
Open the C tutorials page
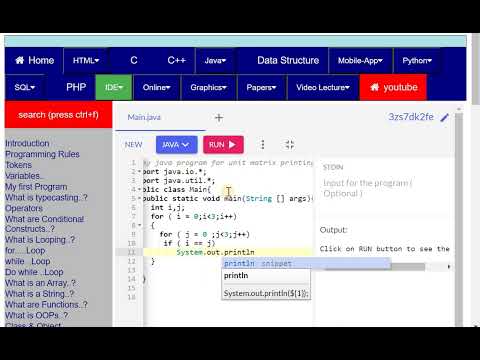pyautogui.click(x=134, y=60)
